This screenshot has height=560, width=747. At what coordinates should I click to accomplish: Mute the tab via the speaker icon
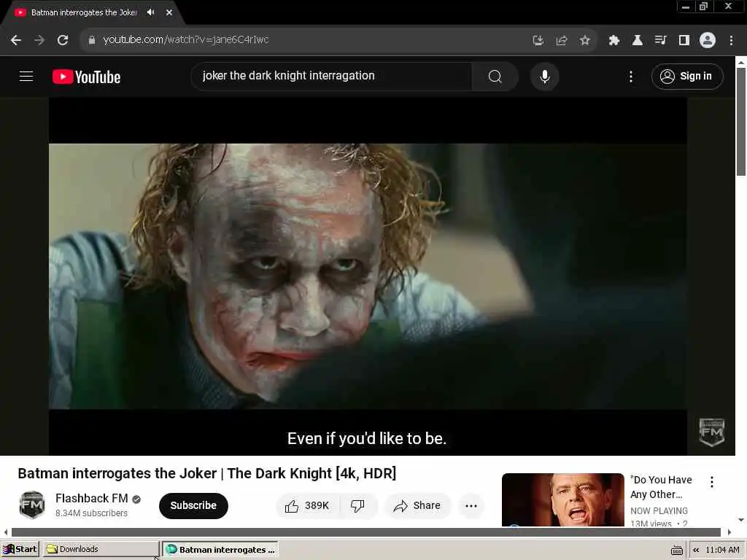(150, 12)
